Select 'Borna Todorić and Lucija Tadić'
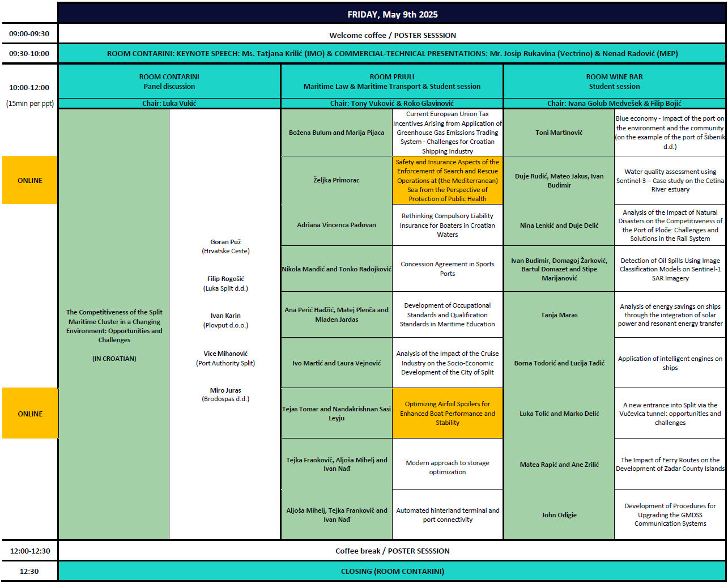This screenshot has height=583, width=728. 559,363
